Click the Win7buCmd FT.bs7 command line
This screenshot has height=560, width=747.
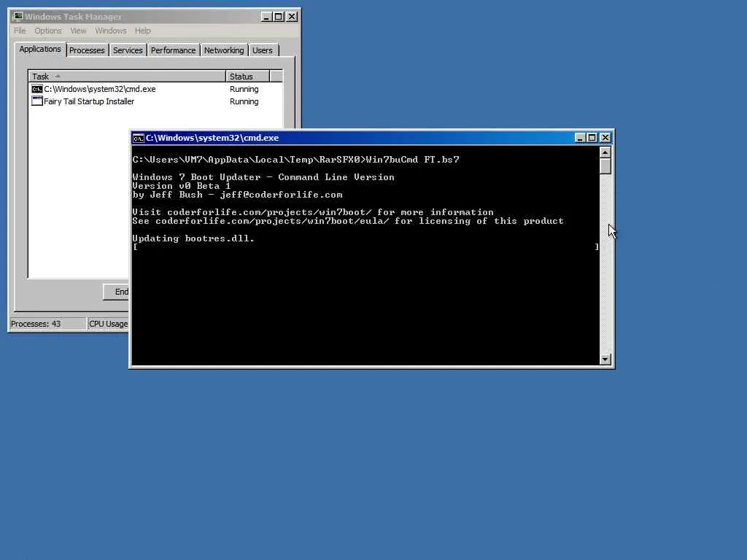pos(413,160)
